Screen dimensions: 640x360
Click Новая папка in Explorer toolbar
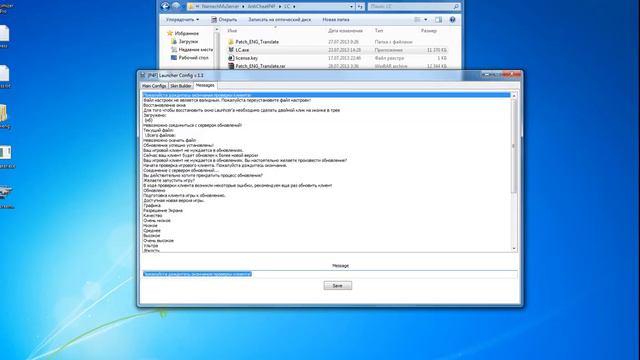pyautogui.click(x=336, y=20)
